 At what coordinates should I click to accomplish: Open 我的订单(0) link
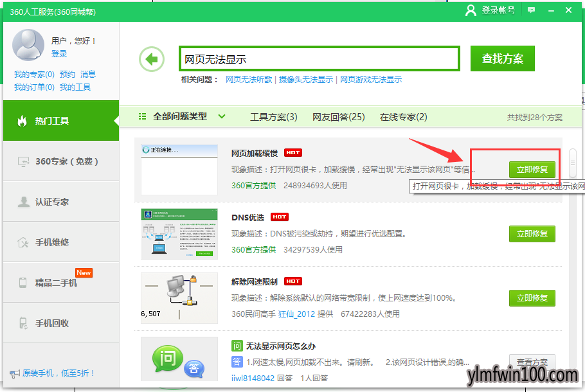click(34, 87)
